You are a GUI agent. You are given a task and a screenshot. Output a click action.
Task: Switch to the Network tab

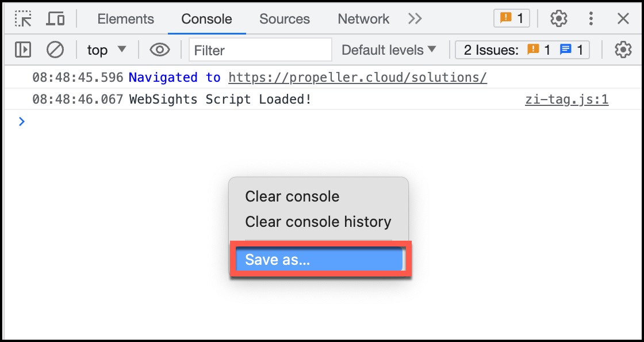click(x=363, y=18)
